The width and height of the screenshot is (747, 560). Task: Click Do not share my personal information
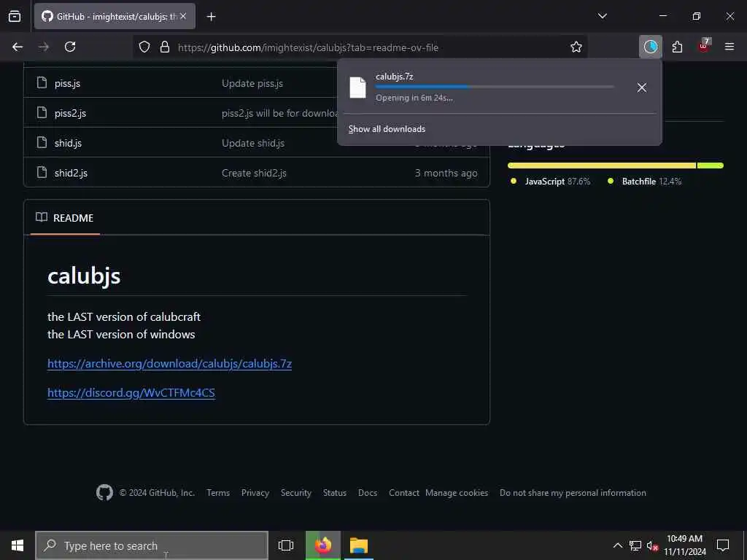[x=573, y=493]
